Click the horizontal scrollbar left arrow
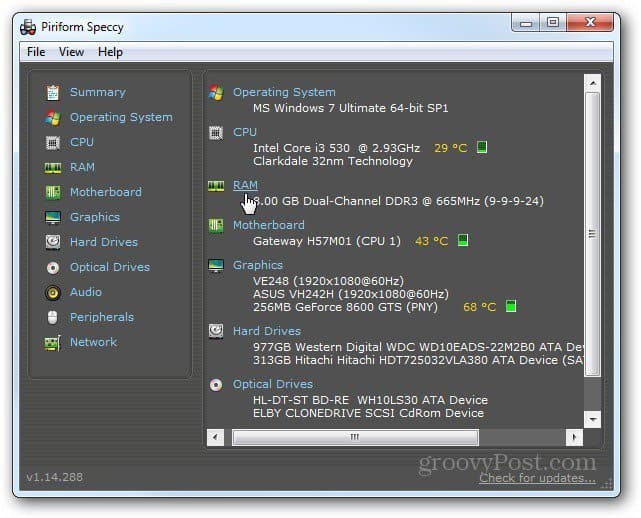Screen dimensions: 641x518 [x=215, y=437]
